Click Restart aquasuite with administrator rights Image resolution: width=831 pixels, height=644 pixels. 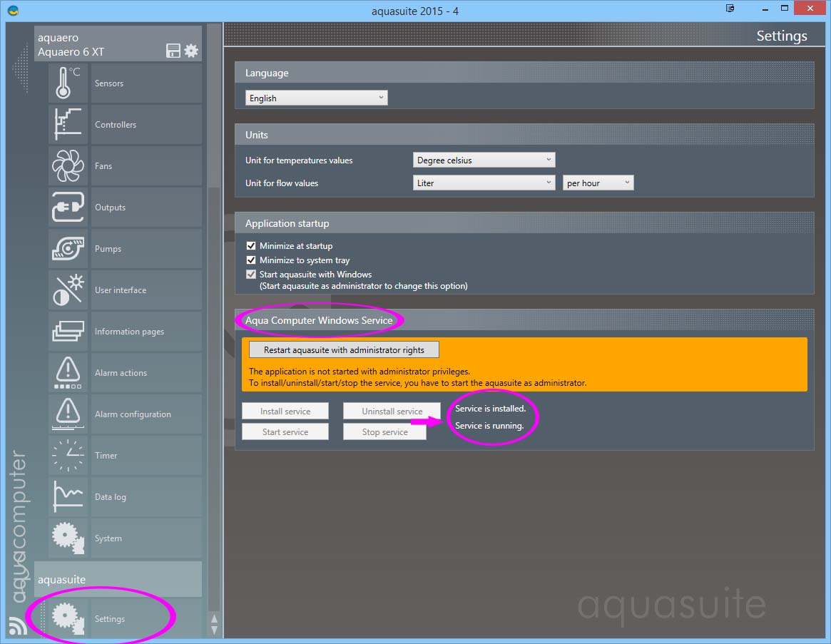[x=344, y=350]
